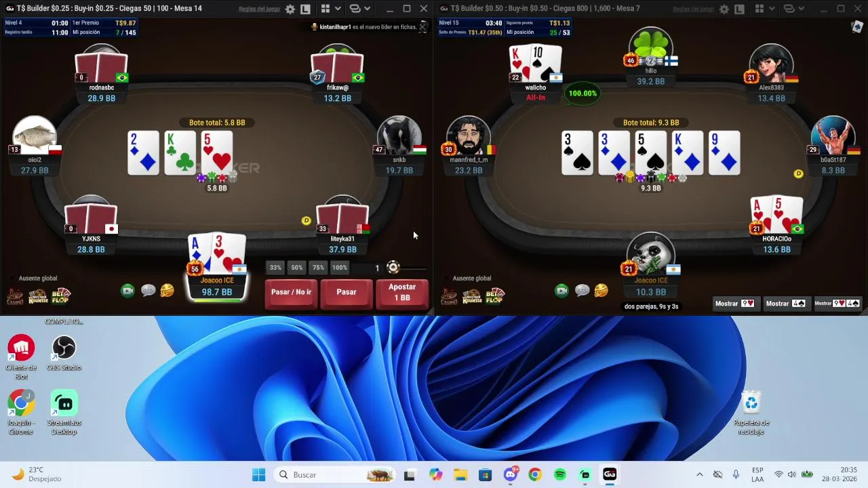The image size is (868, 488).
Task: Click Mostrar both cards button
Action: pos(837,304)
